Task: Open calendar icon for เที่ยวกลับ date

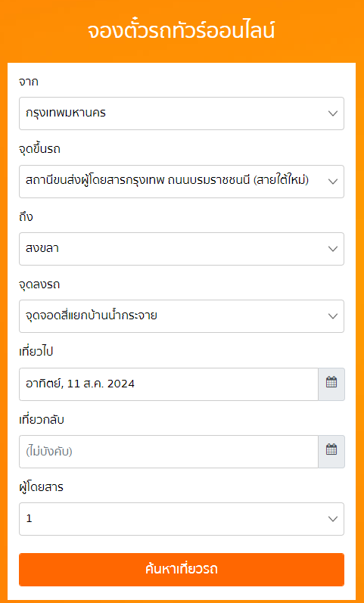Action: pos(331,452)
